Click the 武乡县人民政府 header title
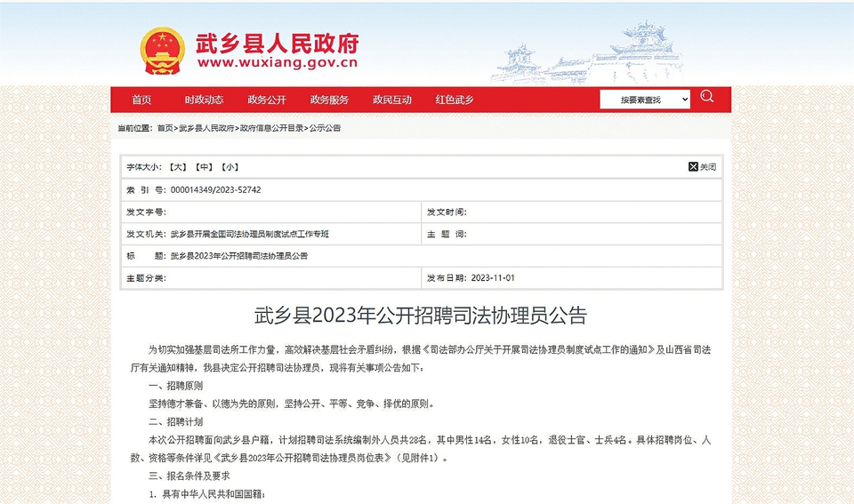The height and width of the screenshot is (504, 854). (278, 43)
